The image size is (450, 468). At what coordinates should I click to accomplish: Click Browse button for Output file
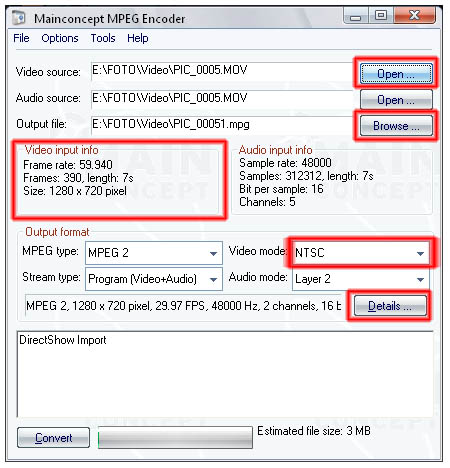[396, 126]
